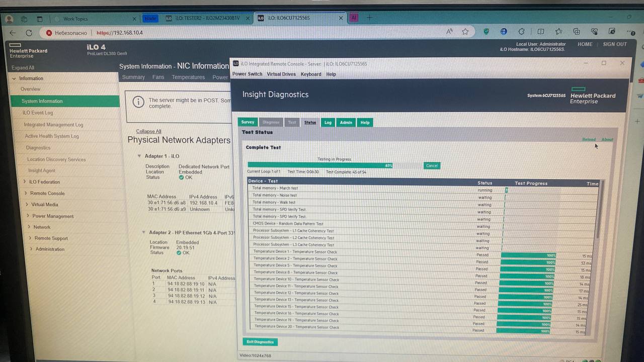
Task: Open the read aloud icon in address bar
Action: tap(450, 32)
